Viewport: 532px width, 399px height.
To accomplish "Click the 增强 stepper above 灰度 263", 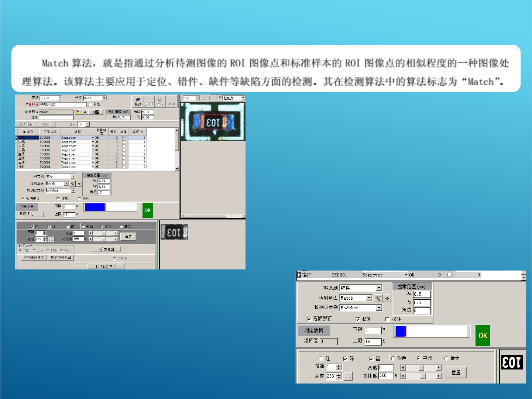I will point(339,367).
